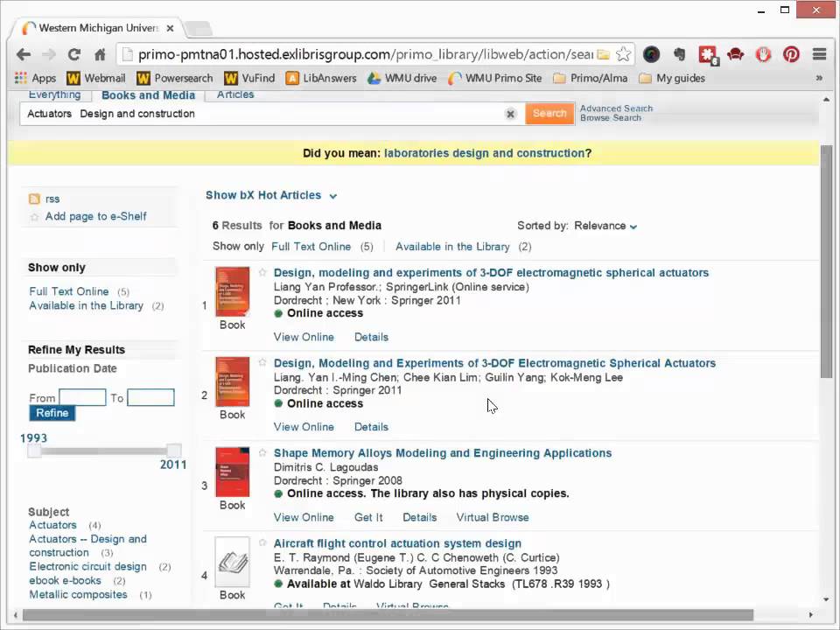Click the new tab button
The image size is (840, 630).
199,29
